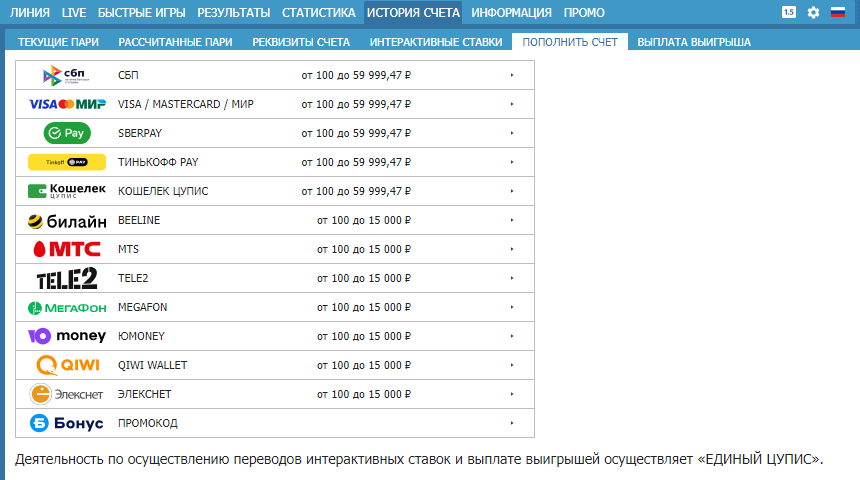Expand the ТИНЬКОФФ PAY row arrow
The width and height of the screenshot is (860, 480).
coord(512,162)
